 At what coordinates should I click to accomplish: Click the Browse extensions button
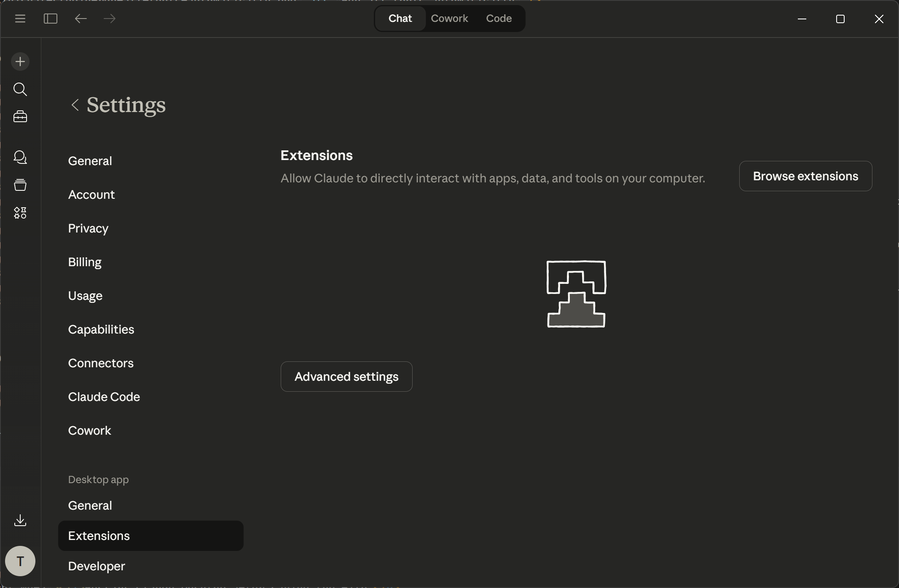click(x=805, y=176)
